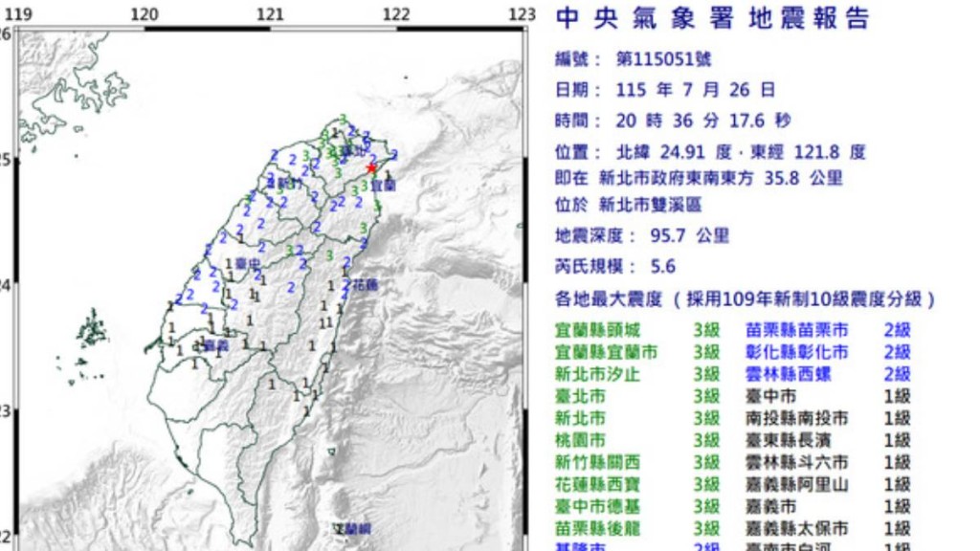Click the date 115 年 7 月 26 日

pyautogui.click(x=696, y=90)
